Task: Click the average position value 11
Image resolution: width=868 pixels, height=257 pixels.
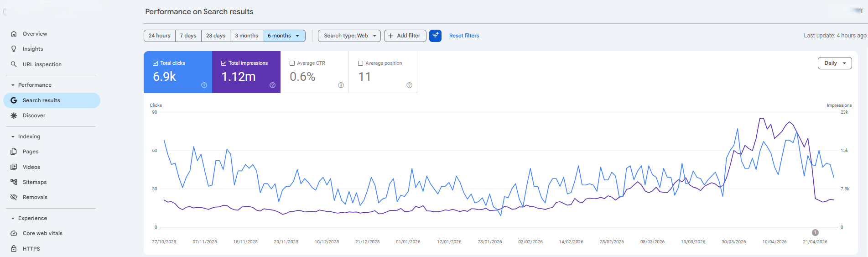Action: click(x=364, y=77)
